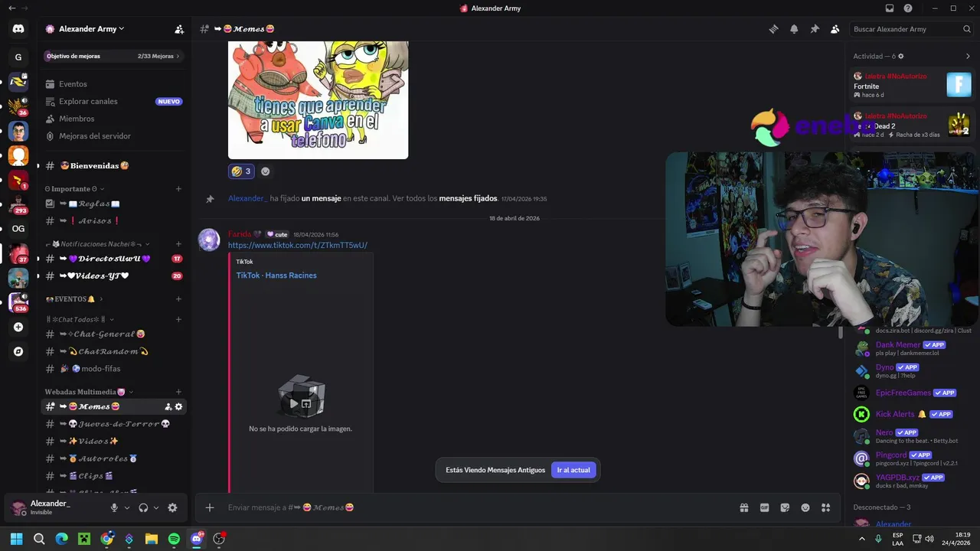
Task: Open user settings gear icon
Action: [172, 507]
